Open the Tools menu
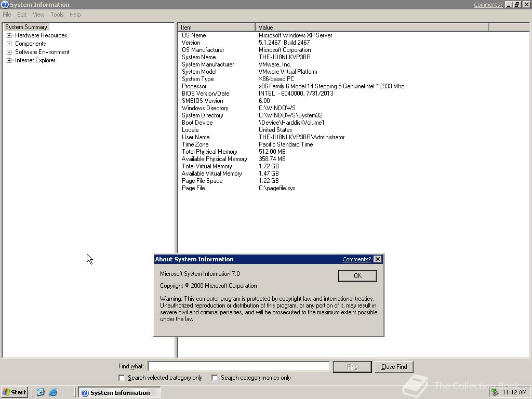This screenshot has width=532, height=399. coord(57,15)
